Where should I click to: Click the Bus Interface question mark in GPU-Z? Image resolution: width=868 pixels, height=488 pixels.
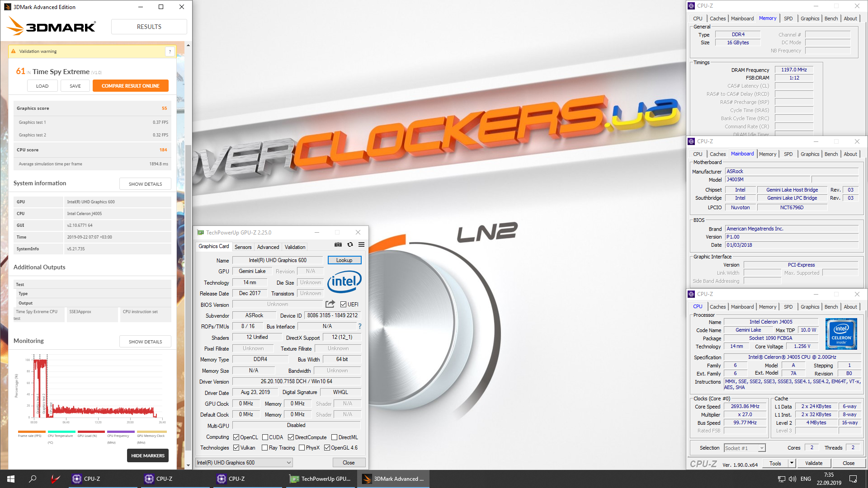click(x=360, y=326)
